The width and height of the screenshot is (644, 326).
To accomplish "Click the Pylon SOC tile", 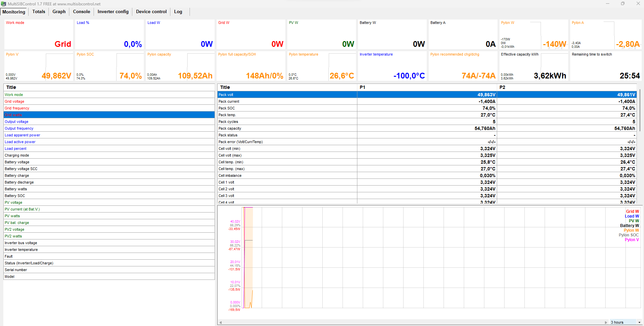I will tap(109, 66).
